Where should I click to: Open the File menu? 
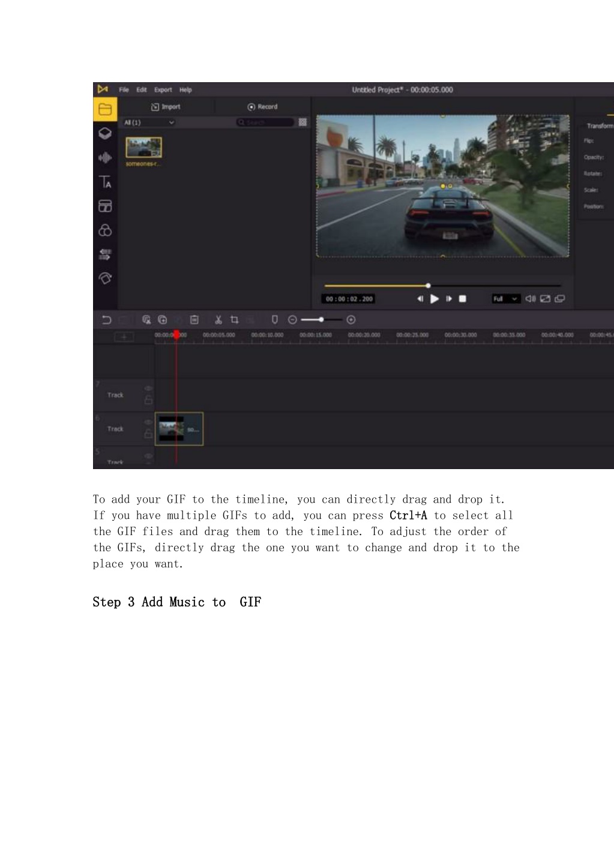tap(124, 89)
